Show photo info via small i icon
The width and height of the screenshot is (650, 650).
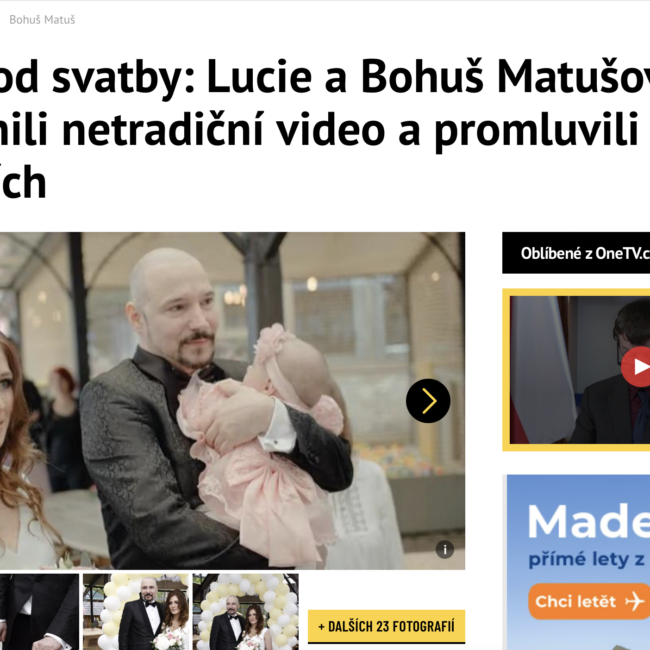[445, 550]
